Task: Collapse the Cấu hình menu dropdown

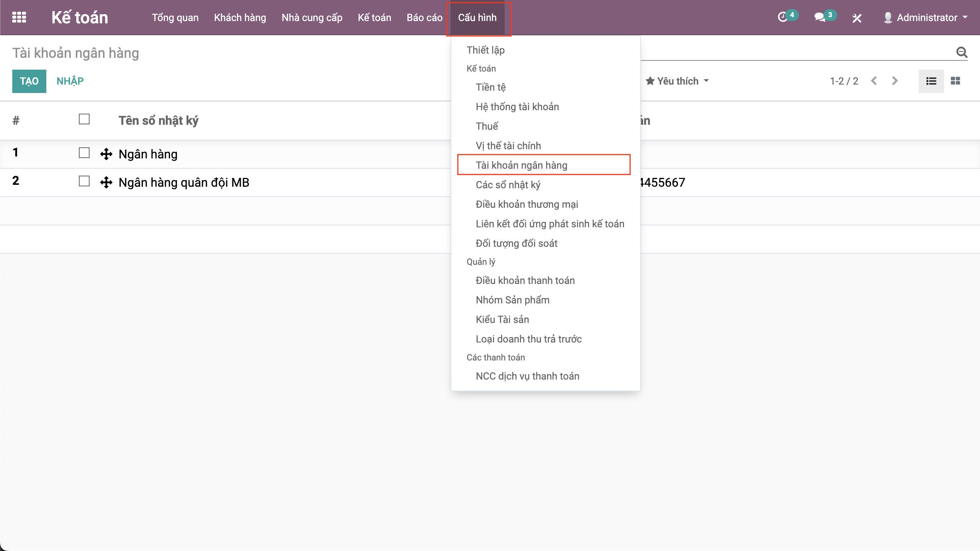Action: coord(477,18)
